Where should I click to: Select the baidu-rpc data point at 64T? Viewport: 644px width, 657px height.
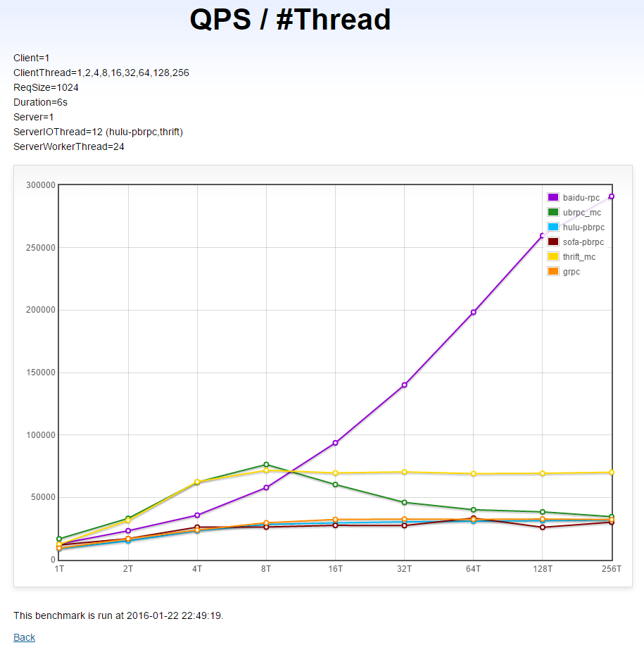[474, 312]
